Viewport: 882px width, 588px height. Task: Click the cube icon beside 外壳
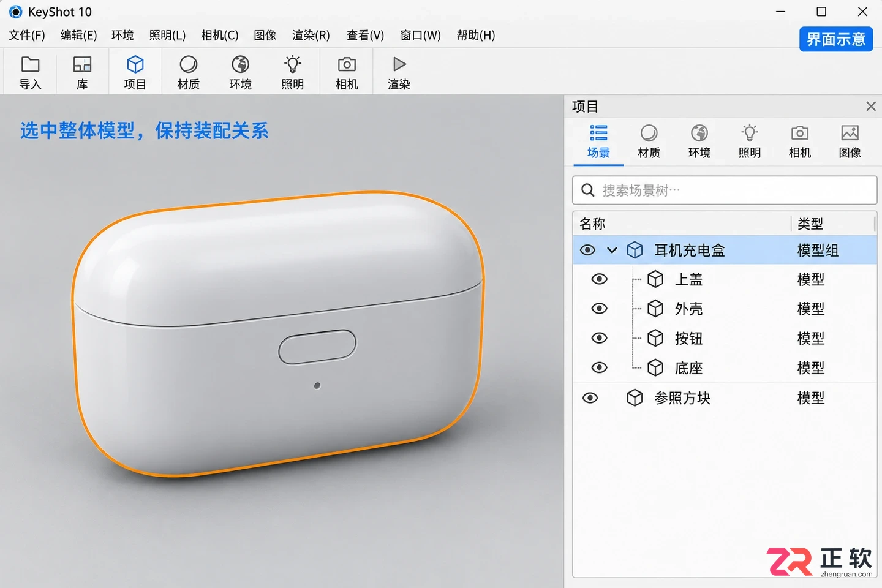coord(655,308)
